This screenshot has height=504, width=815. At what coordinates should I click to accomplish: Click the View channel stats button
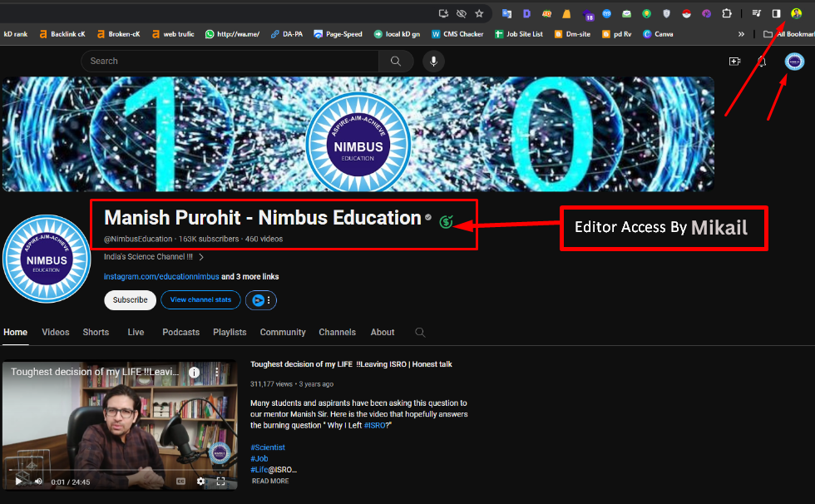[x=200, y=299]
